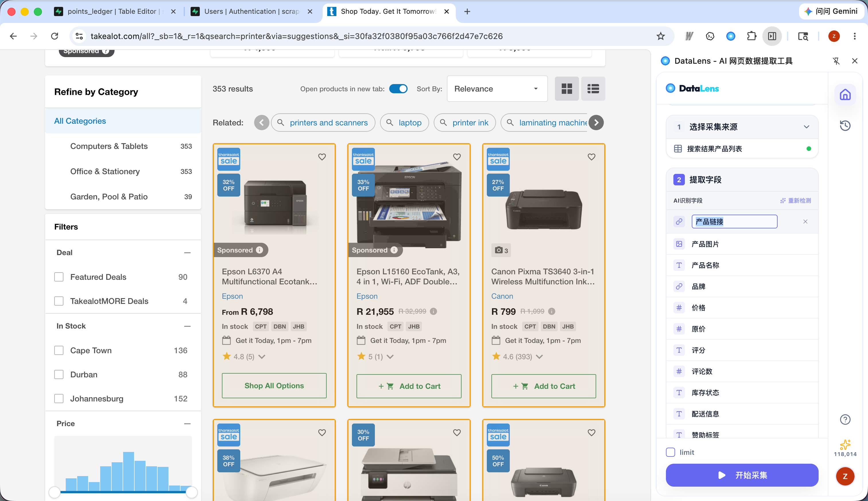Click the 开始采集 start button

coord(742,475)
